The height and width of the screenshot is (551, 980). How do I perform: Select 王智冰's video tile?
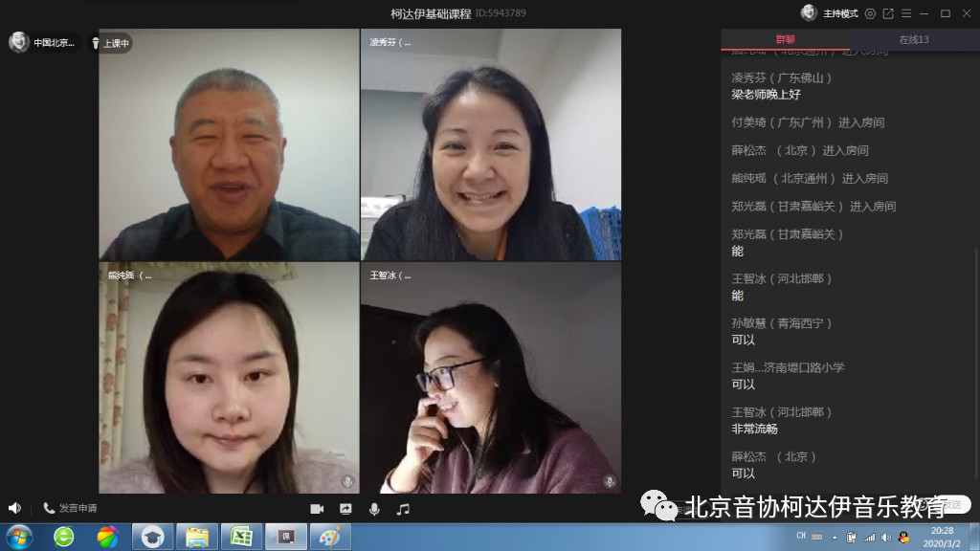[491, 378]
